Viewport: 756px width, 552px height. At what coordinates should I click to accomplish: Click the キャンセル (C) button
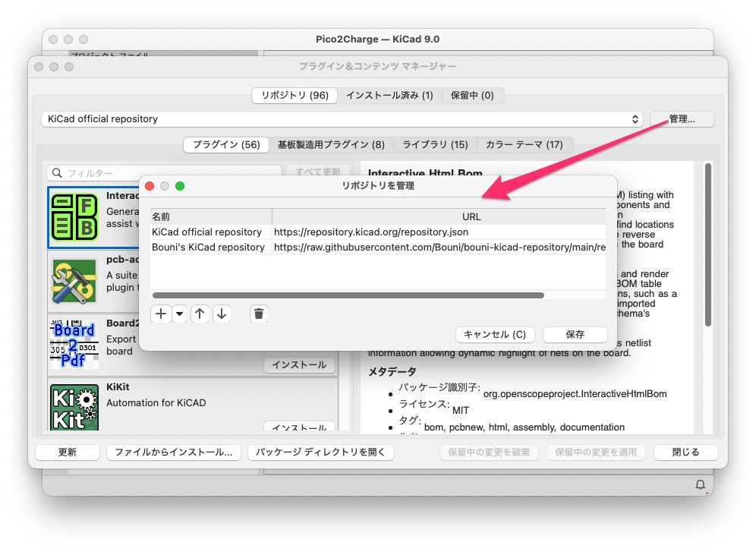coord(495,334)
